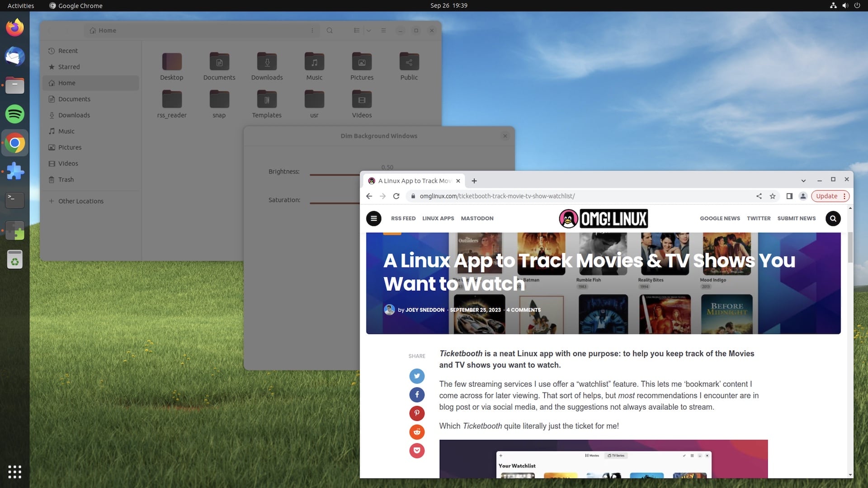
Task: Share the article on Facebook
Action: click(416, 394)
